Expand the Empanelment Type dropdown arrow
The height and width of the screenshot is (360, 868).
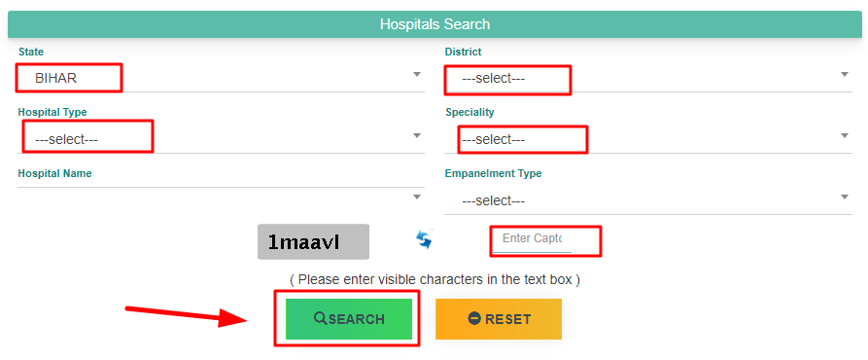845,197
